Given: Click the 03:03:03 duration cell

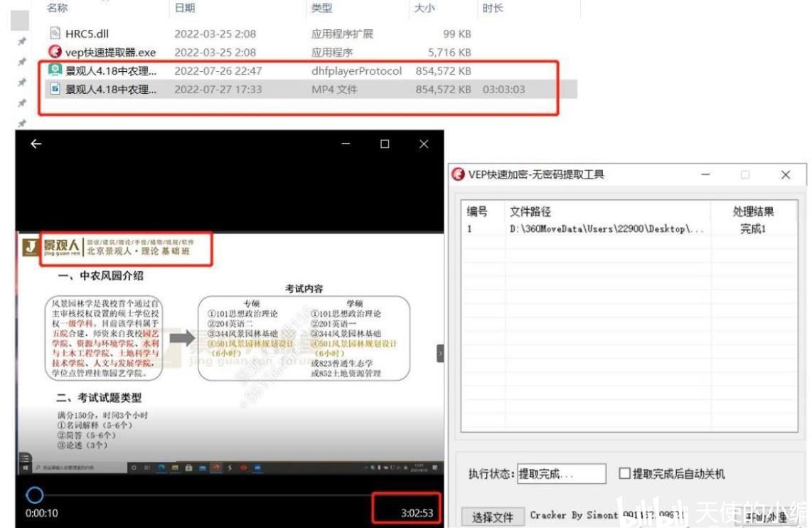Looking at the screenshot, I should [504, 89].
